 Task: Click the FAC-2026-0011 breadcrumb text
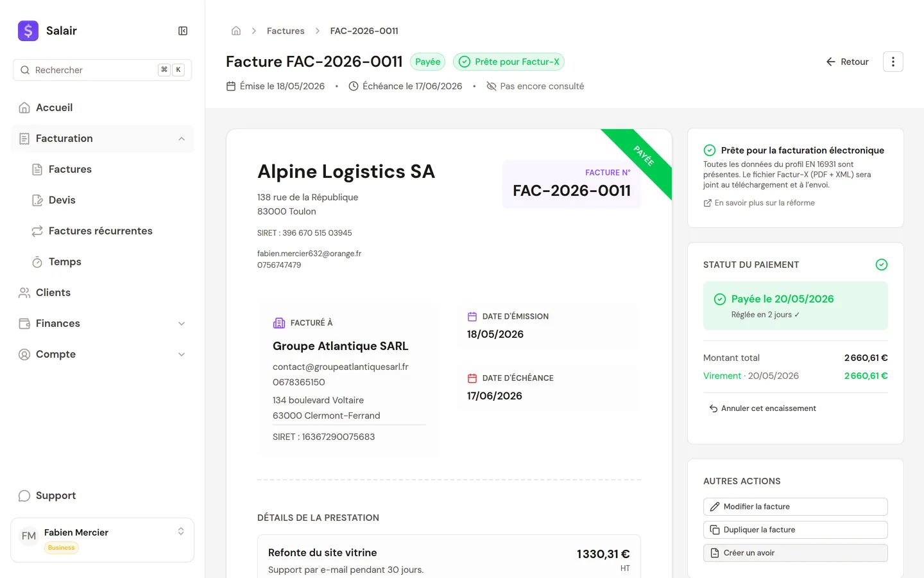364,31
